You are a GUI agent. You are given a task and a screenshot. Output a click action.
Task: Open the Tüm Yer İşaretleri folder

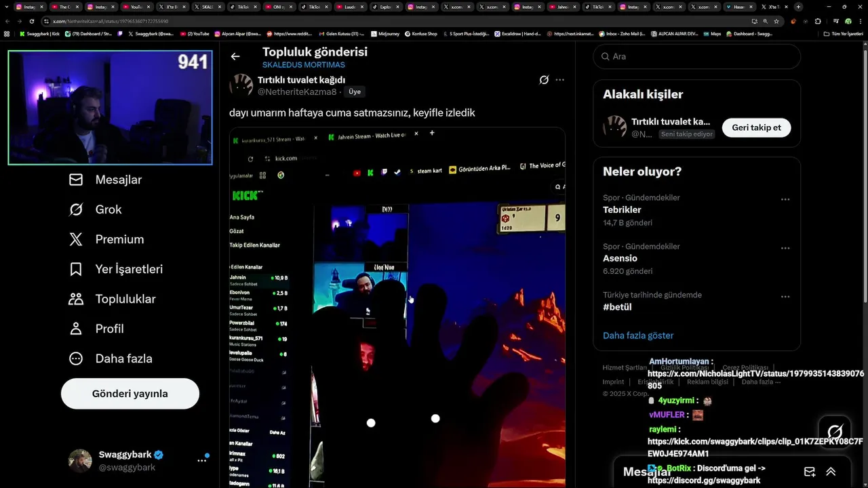(843, 34)
